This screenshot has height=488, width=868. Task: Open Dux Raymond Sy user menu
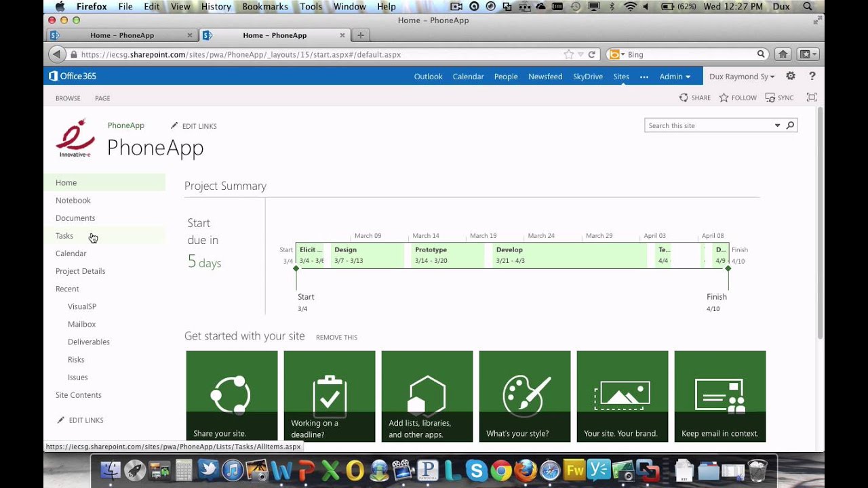coord(741,77)
